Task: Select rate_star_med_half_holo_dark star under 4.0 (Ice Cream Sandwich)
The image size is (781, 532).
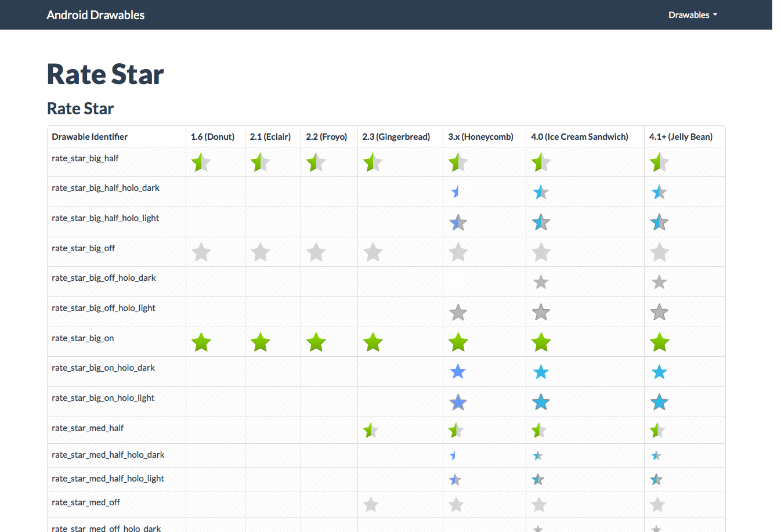Action: click(538, 456)
